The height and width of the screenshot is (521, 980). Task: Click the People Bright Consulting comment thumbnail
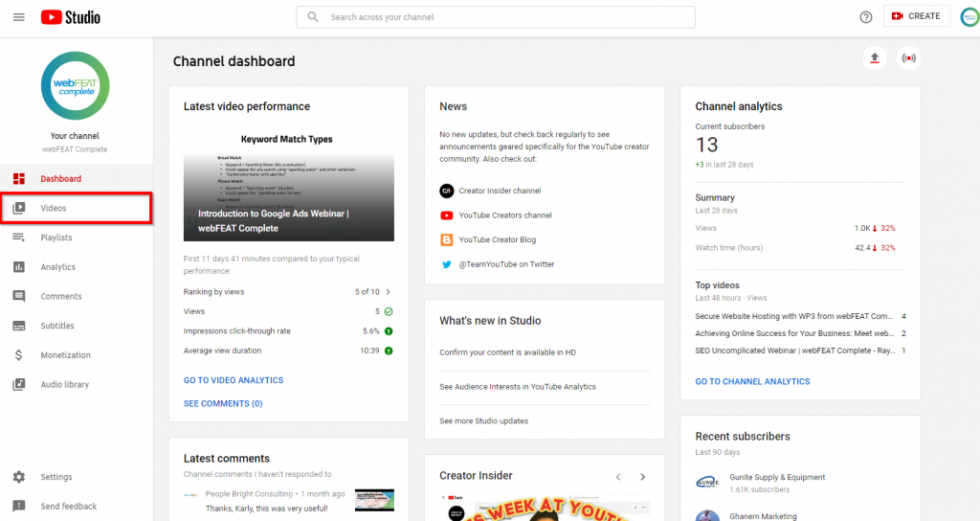[374, 500]
